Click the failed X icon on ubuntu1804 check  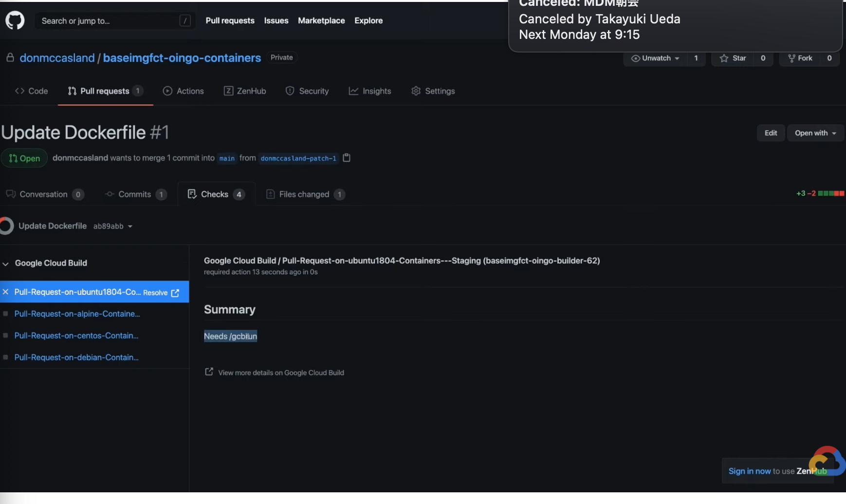[5, 292]
